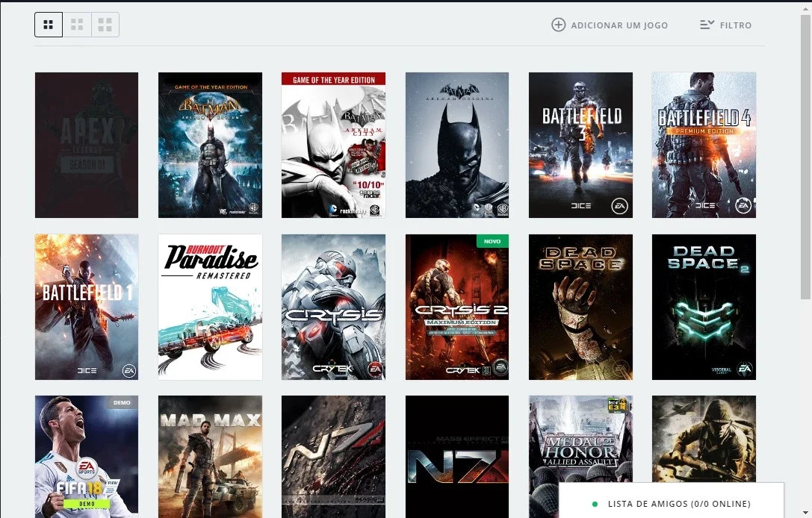Click the Demo badge on FIFA 18
The width and height of the screenshot is (812, 518).
point(122,402)
